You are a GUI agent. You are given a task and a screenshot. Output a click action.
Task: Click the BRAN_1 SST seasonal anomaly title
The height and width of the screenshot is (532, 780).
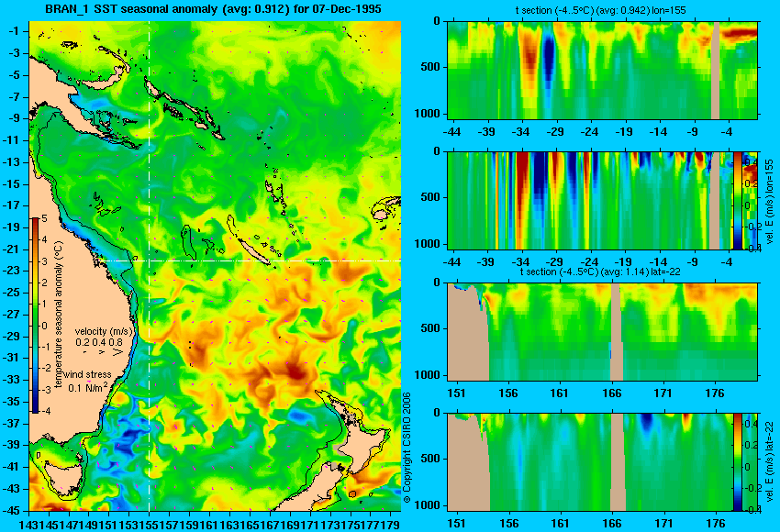[x=213, y=9]
